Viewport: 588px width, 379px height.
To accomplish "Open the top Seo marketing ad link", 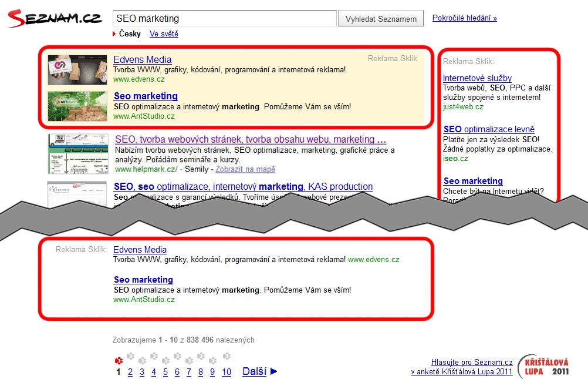I will tap(146, 96).
